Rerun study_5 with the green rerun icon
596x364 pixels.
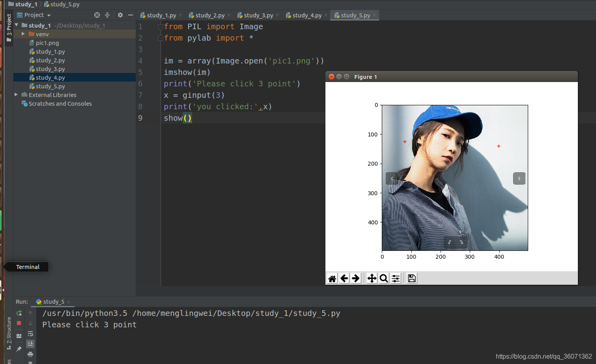pos(19,313)
